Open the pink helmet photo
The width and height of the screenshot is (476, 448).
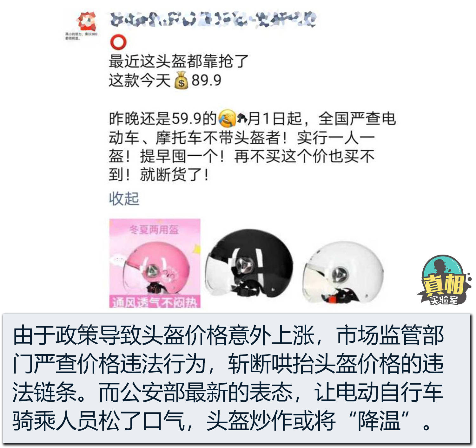coord(155,263)
